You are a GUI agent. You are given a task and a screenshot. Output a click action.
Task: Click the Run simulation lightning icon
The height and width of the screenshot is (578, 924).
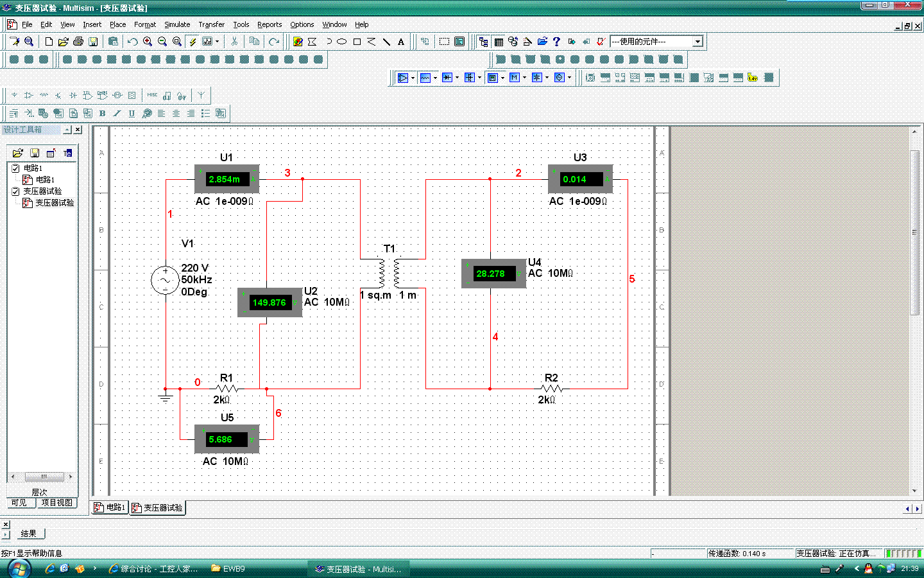pos(192,42)
